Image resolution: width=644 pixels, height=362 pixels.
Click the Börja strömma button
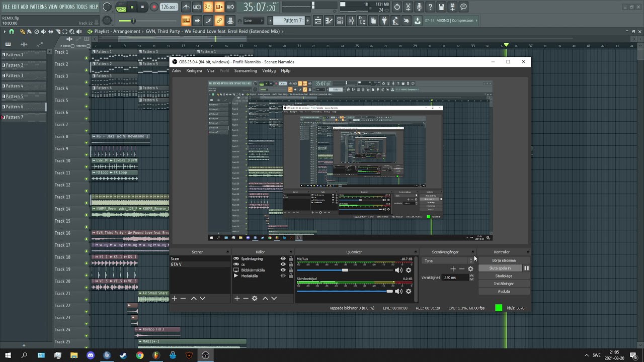click(504, 260)
